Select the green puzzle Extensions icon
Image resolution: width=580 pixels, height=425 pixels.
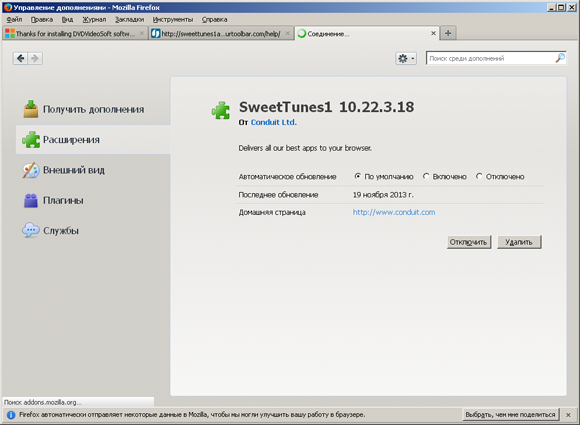coord(31,139)
